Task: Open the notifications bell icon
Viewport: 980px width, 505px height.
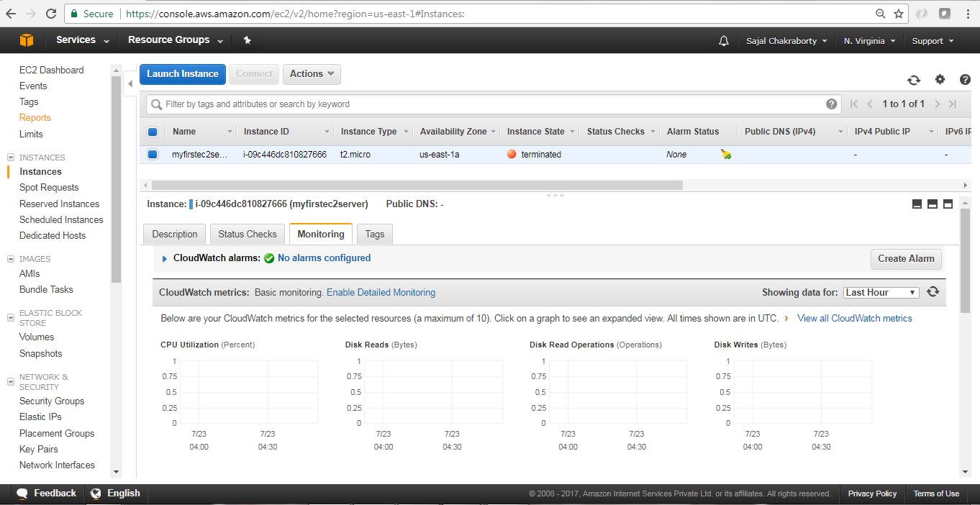Action: click(724, 41)
